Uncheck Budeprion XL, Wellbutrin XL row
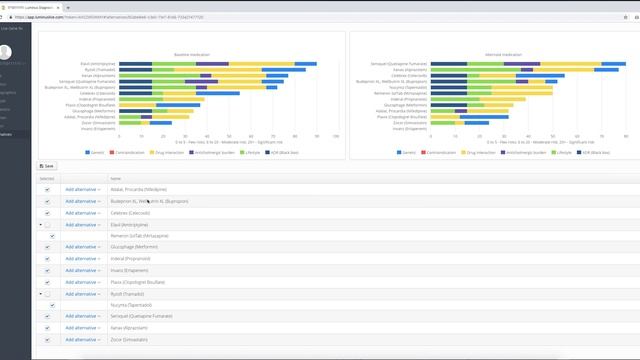Viewport: 640px width, 360px height. coord(47,202)
